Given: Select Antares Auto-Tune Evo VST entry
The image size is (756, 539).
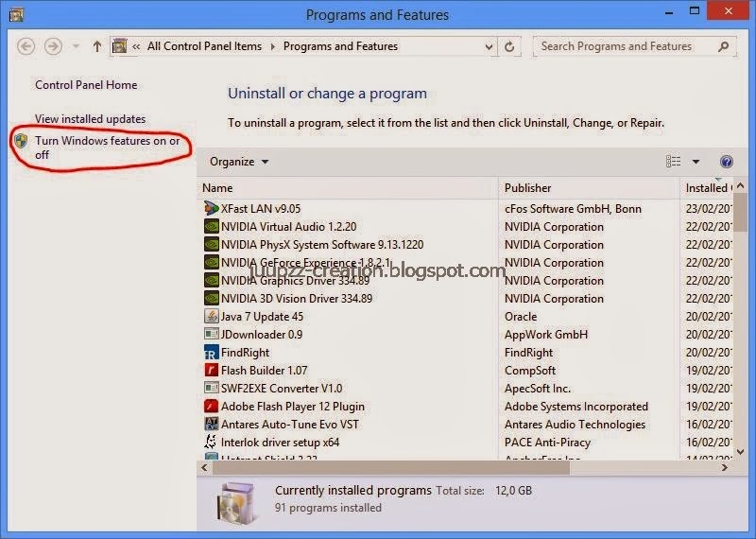Looking at the screenshot, I should 290,425.
